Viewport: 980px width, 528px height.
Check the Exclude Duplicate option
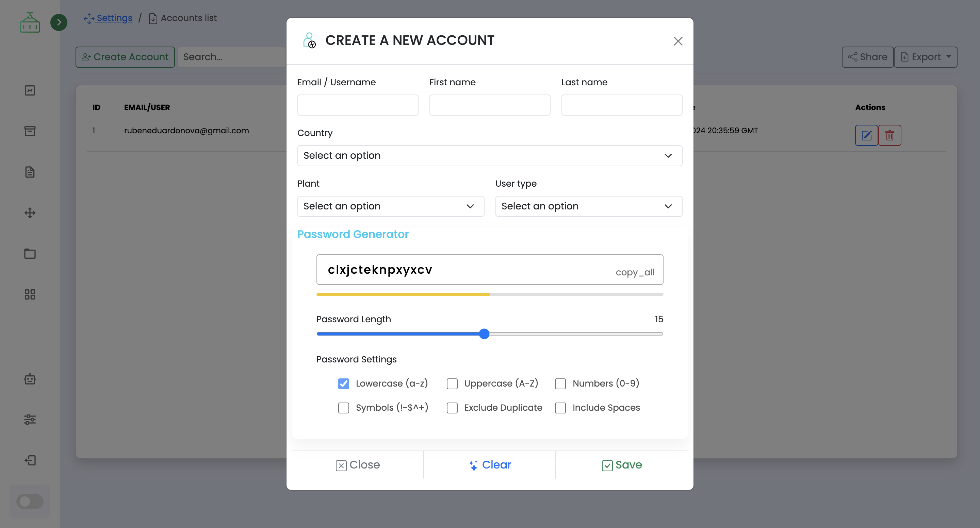pyautogui.click(x=452, y=408)
